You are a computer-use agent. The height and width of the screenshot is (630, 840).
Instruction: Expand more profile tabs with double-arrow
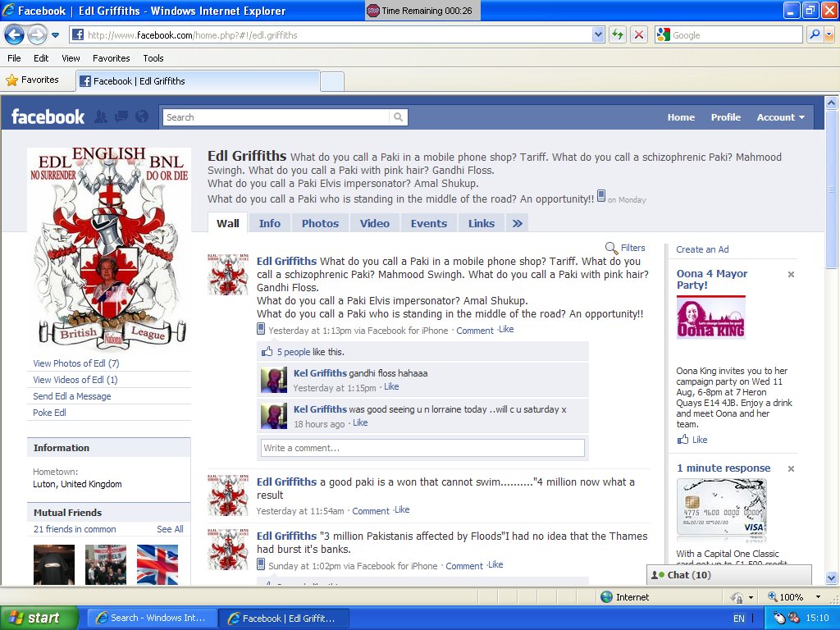coord(517,223)
